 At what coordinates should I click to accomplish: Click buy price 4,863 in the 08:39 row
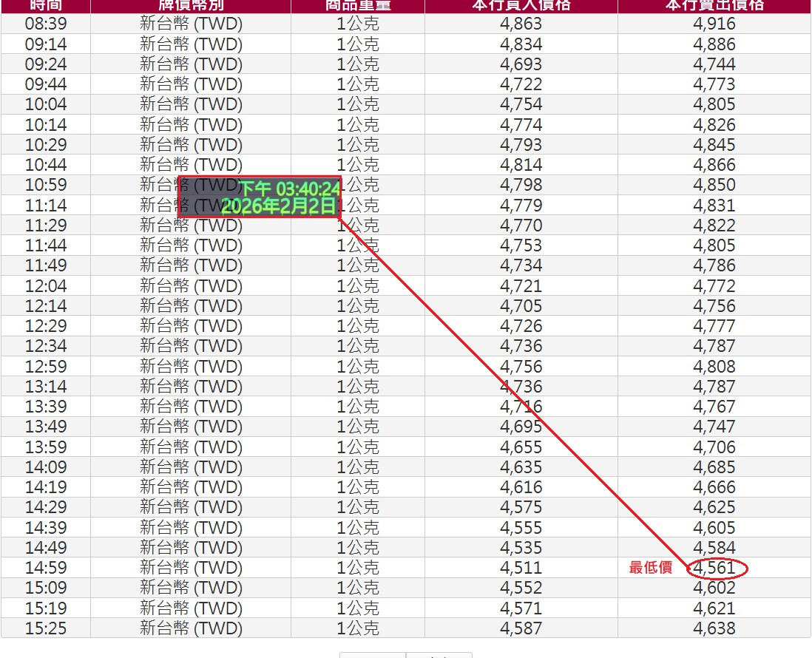click(x=521, y=24)
